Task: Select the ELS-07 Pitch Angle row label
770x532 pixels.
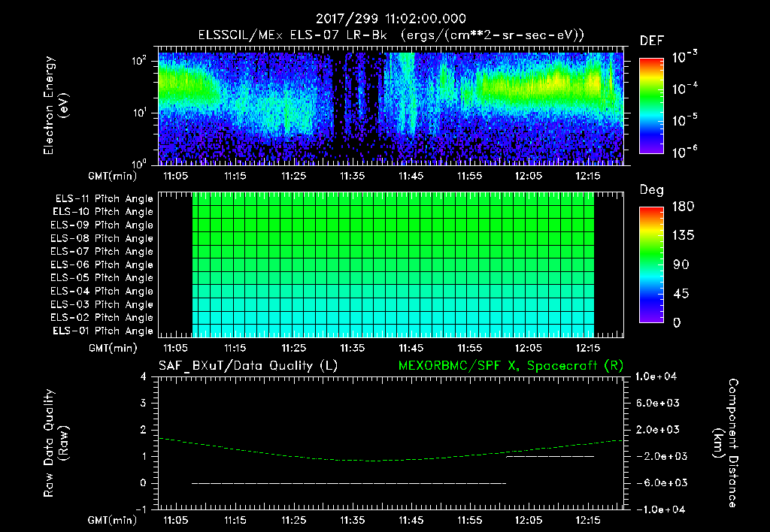Action: (102, 251)
